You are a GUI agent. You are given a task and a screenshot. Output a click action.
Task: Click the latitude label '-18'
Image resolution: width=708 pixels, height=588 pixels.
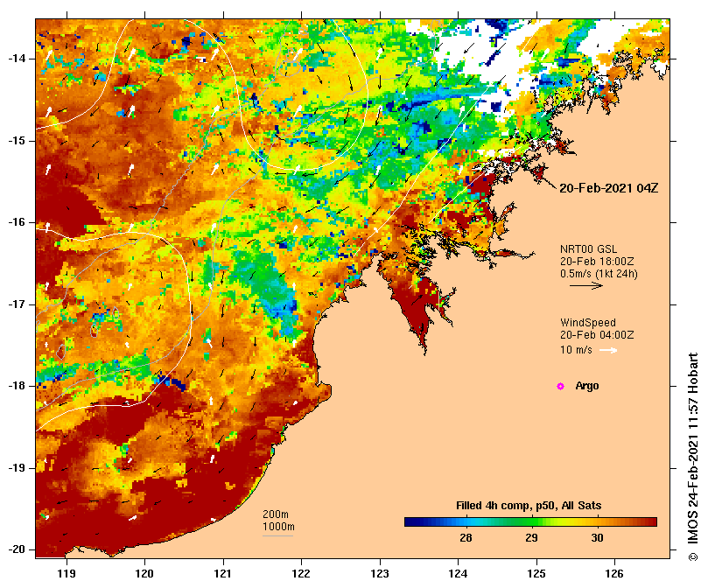(17, 386)
